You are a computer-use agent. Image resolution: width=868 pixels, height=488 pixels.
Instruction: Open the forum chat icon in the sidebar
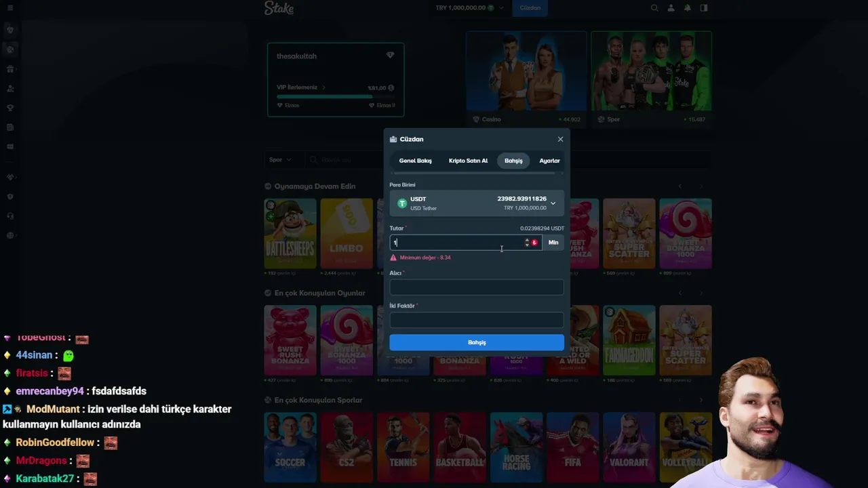coord(9,146)
